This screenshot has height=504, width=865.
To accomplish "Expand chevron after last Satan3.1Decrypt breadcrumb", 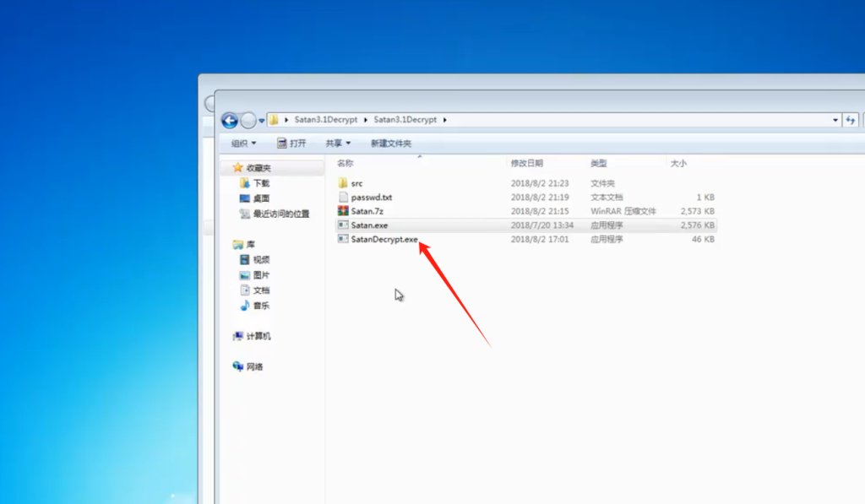I will pyautogui.click(x=444, y=120).
